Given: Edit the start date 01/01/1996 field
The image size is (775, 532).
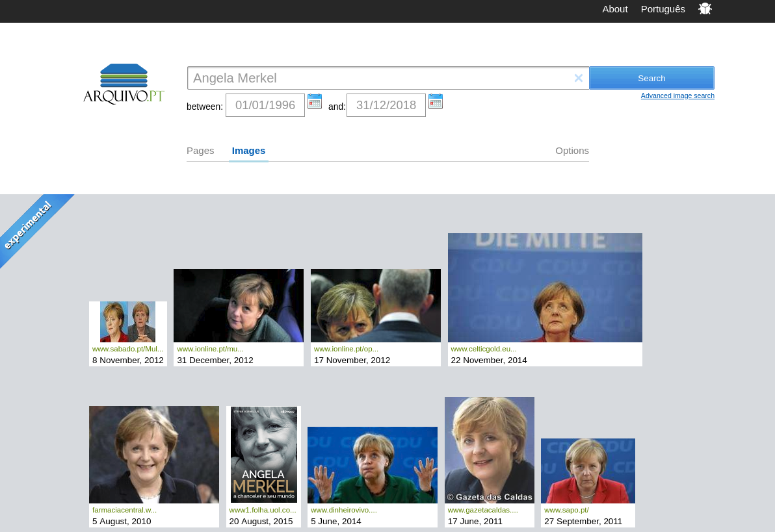Looking at the screenshot, I should 265,105.
